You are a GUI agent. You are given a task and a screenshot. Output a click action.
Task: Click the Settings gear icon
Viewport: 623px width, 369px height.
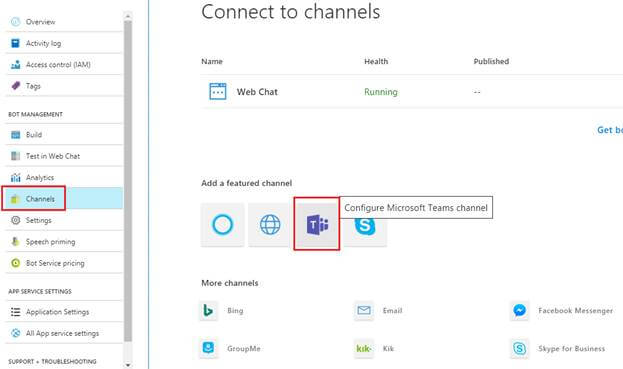15,220
